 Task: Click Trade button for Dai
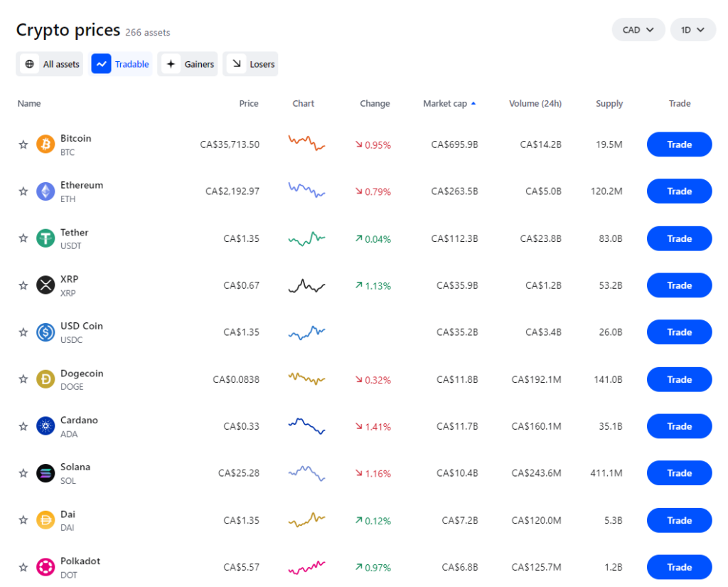(679, 520)
